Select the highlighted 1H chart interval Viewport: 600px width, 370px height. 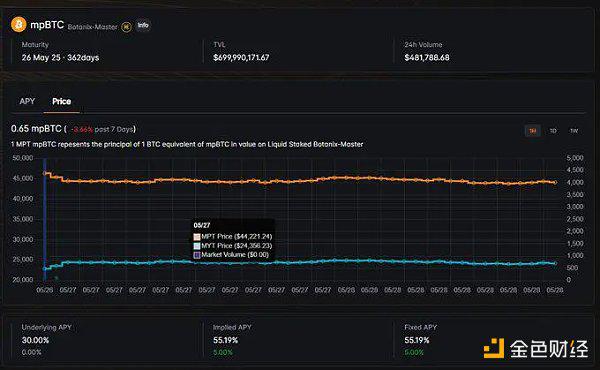(532, 131)
